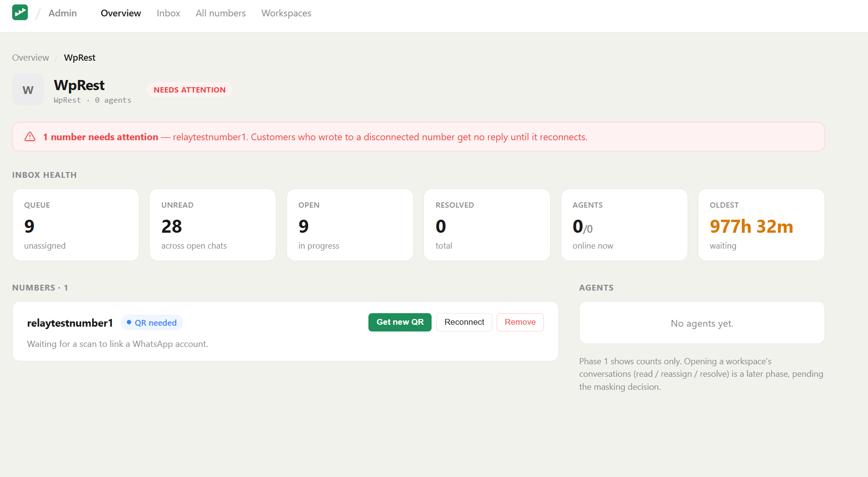The height and width of the screenshot is (477, 868).
Task: Select the Queue 9 unassigned card
Action: point(76,225)
